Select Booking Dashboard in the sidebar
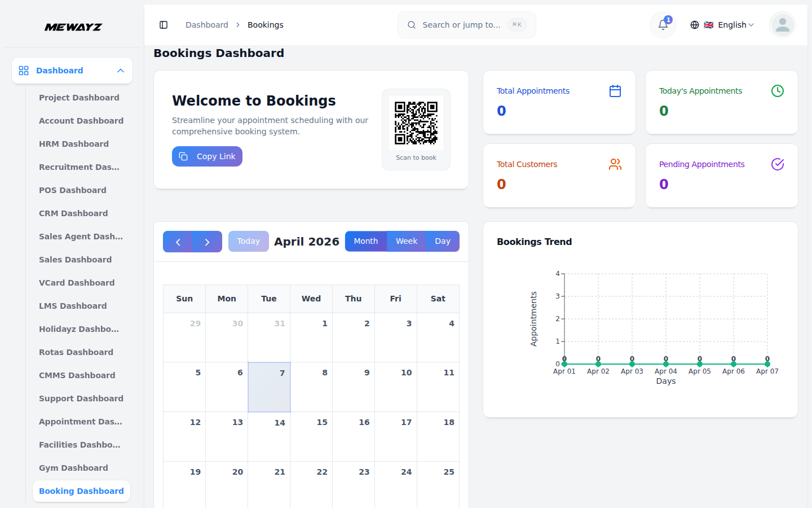812x508 pixels. click(81, 491)
